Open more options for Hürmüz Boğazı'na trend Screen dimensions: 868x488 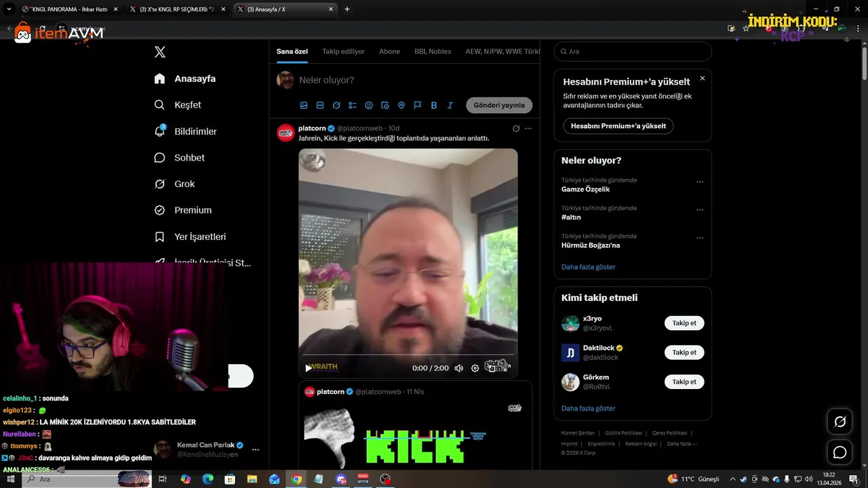(700, 238)
